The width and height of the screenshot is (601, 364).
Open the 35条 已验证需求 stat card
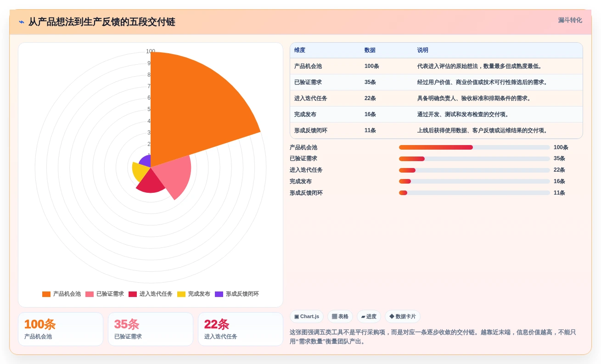click(x=151, y=329)
